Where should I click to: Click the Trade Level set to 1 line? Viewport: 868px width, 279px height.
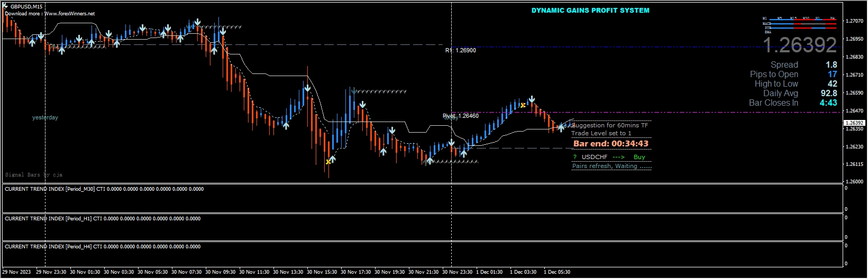tap(601, 133)
